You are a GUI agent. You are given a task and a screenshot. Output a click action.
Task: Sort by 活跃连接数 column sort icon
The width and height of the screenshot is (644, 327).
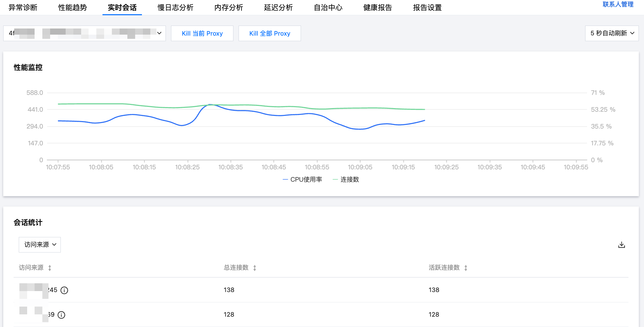[466, 268]
